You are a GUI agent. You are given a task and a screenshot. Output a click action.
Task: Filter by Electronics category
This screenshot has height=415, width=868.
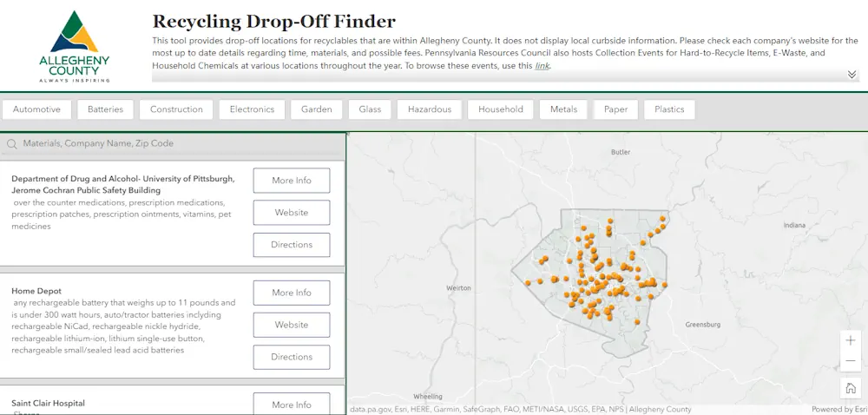click(x=252, y=109)
